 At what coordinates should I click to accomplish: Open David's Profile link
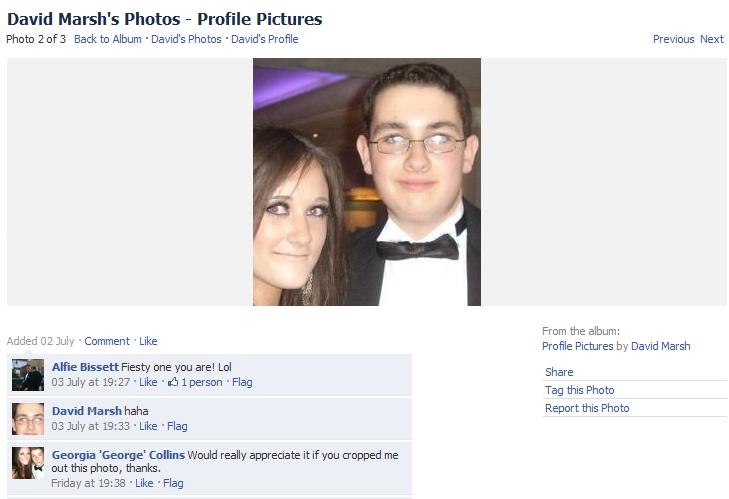(265, 39)
